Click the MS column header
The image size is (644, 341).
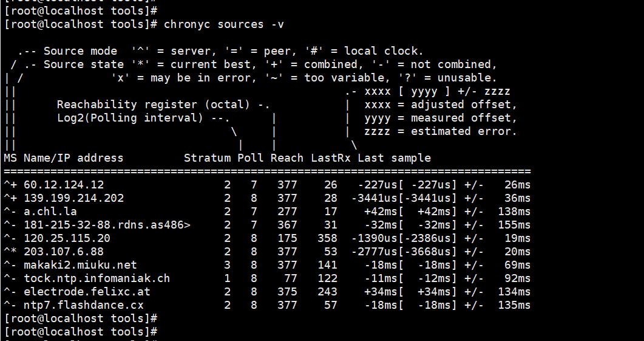[x=10, y=158]
